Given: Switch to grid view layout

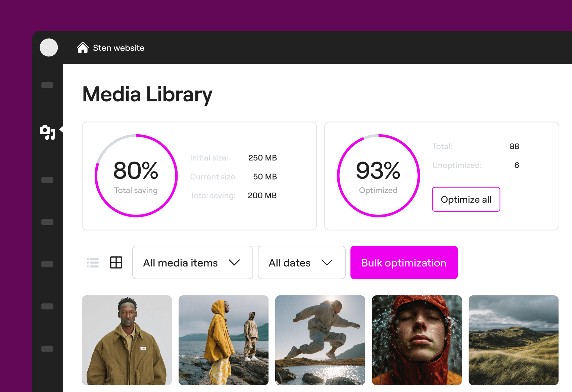Looking at the screenshot, I should pyautogui.click(x=116, y=262).
